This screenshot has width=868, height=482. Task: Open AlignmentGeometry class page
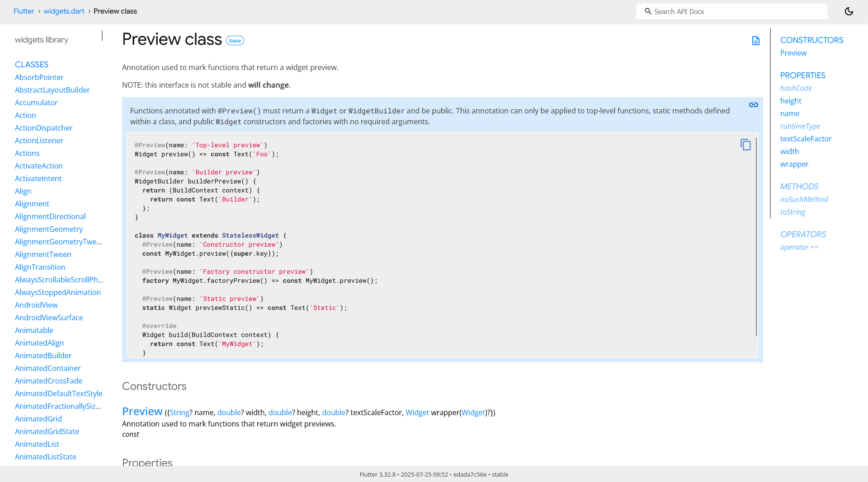[49, 229]
